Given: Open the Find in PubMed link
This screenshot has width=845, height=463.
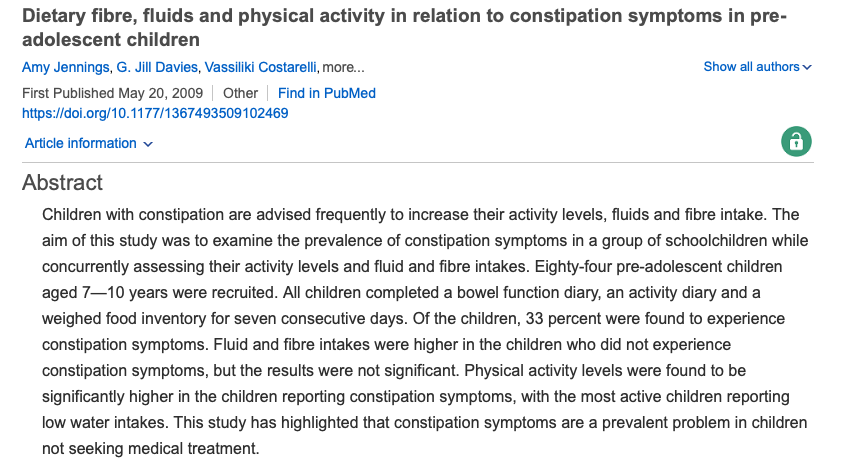Looking at the screenshot, I should click(327, 93).
